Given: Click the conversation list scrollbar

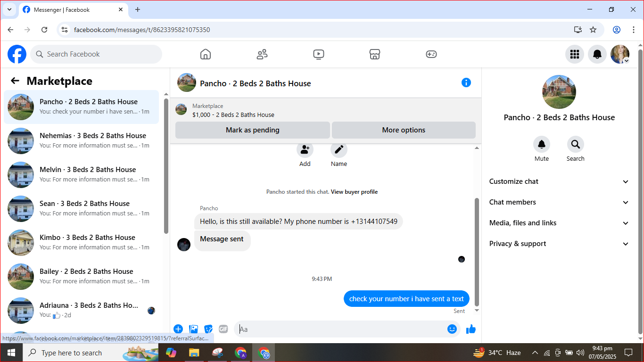Looking at the screenshot, I should [x=166, y=166].
